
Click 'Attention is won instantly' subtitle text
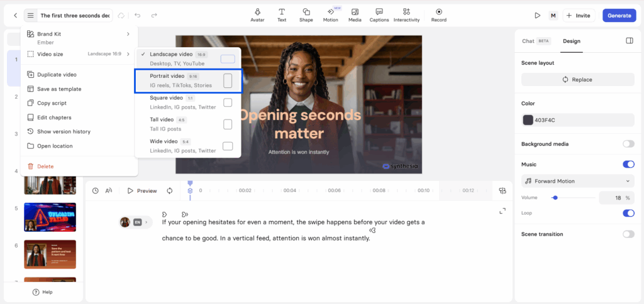point(299,152)
